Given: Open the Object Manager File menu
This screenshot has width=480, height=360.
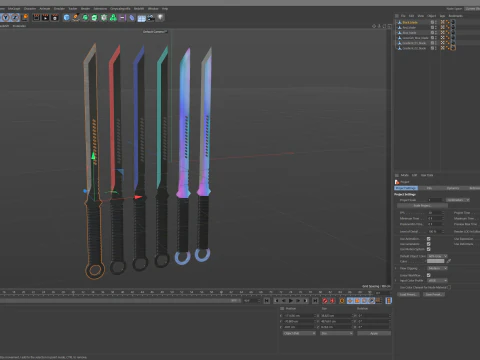Looking at the screenshot, I should (403, 16).
